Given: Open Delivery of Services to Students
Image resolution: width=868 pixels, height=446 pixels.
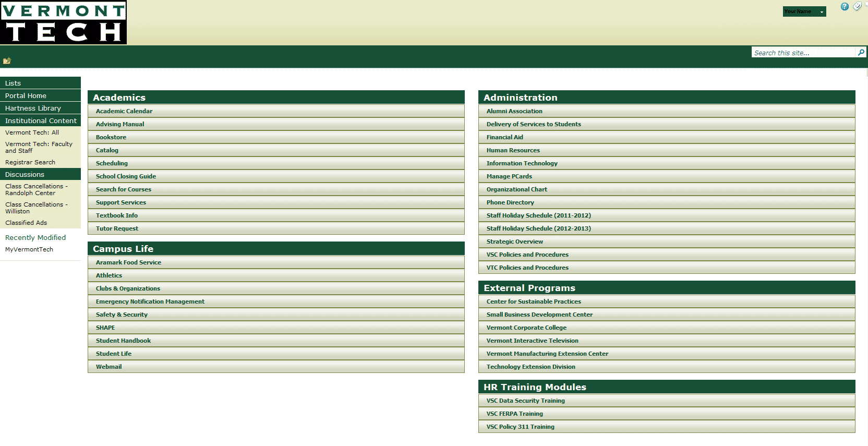Looking at the screenshot, I should click(667, 124).
